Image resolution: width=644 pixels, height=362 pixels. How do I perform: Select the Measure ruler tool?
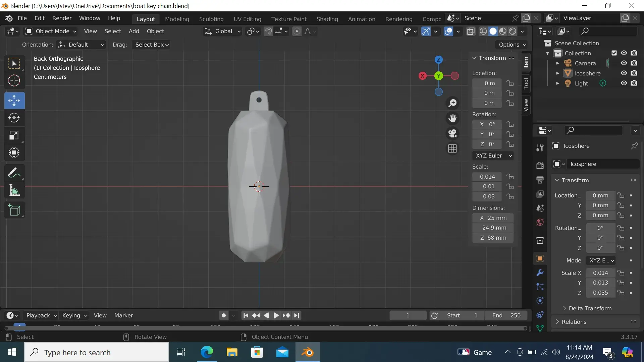click(14, 190)
